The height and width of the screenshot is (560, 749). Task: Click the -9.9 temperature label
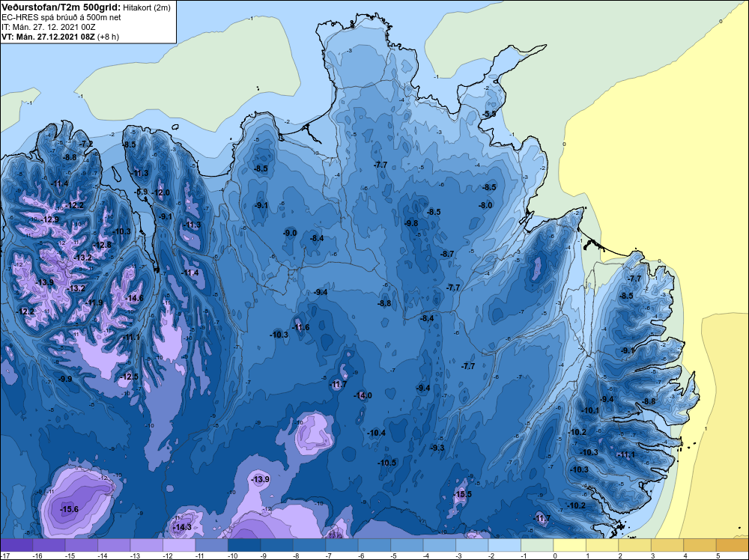(65, 379)
